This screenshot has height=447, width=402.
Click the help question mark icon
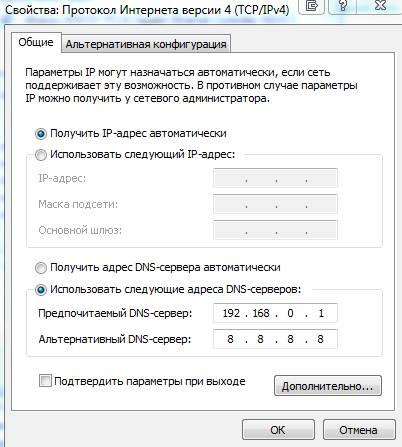tap(343, 6)
